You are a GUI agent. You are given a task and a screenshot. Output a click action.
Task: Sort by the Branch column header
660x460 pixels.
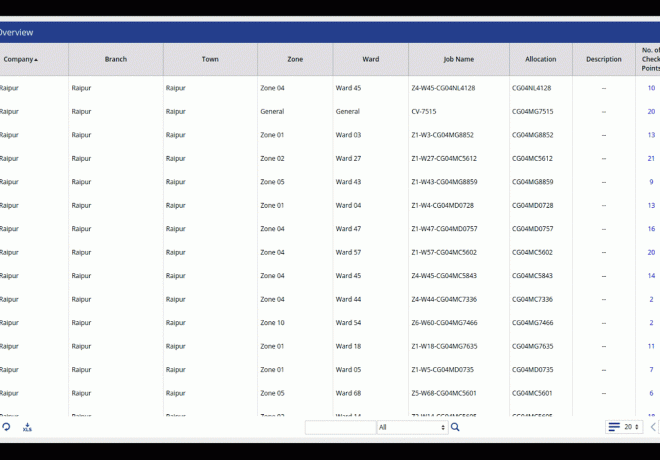click(x=116, y=59)
